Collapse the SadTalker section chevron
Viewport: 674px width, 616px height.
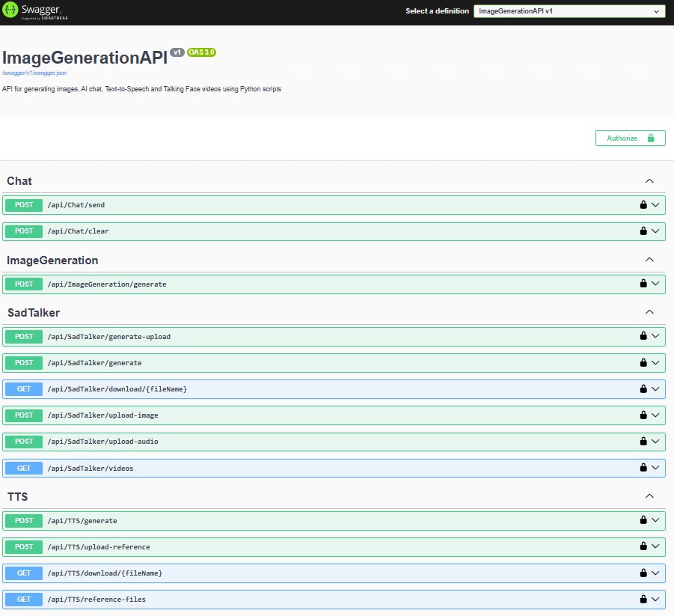(x=649, y=312)
